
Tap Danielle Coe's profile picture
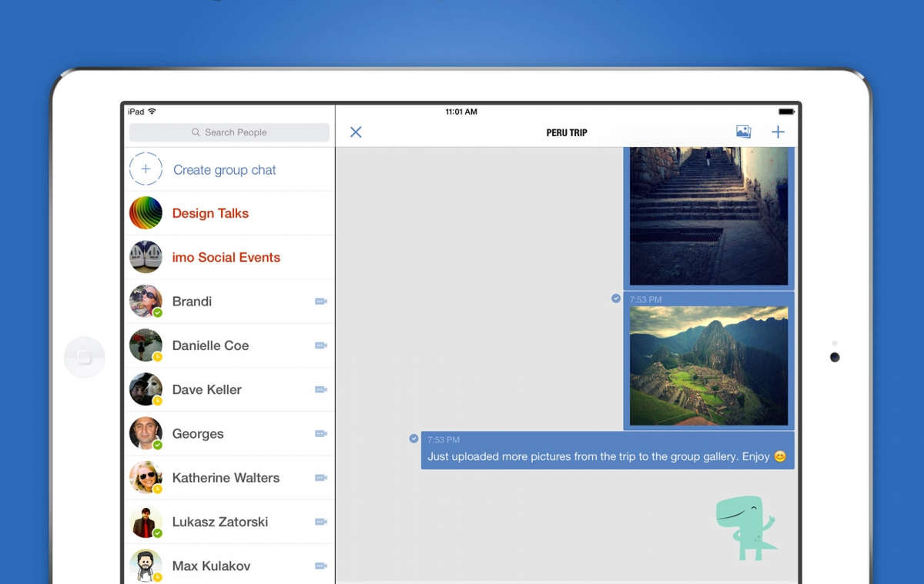coord(146,345)
